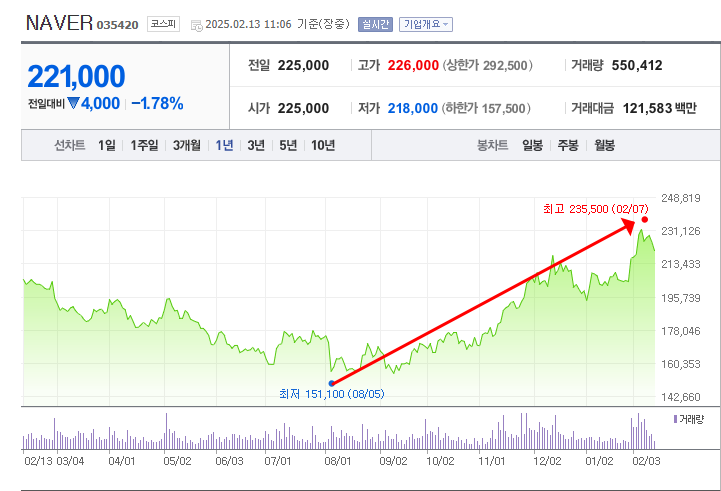This screenshot has height=491, width=721.
Task: Click the 선차트 section label
Action: (x=69, y=145)
